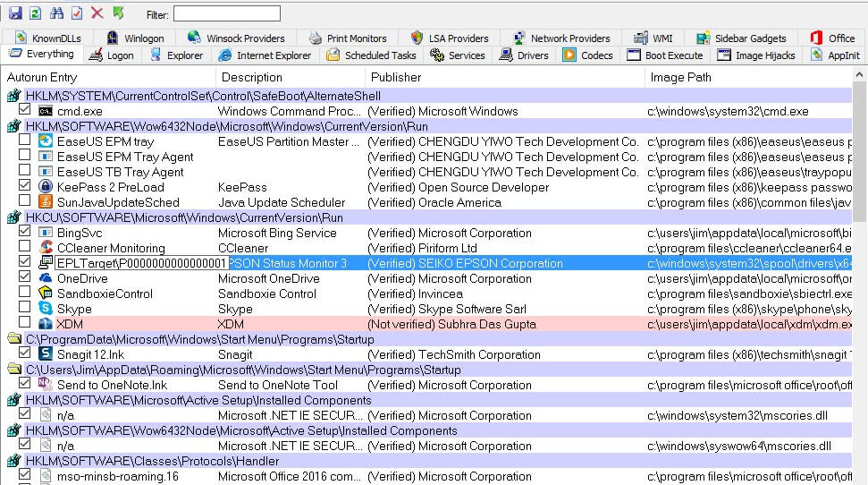Image resolution: width=868 pixels, height=485 pixels.
Task: Select the HKLM Classes Protocols Handler key row
Action: pos(428,461)
